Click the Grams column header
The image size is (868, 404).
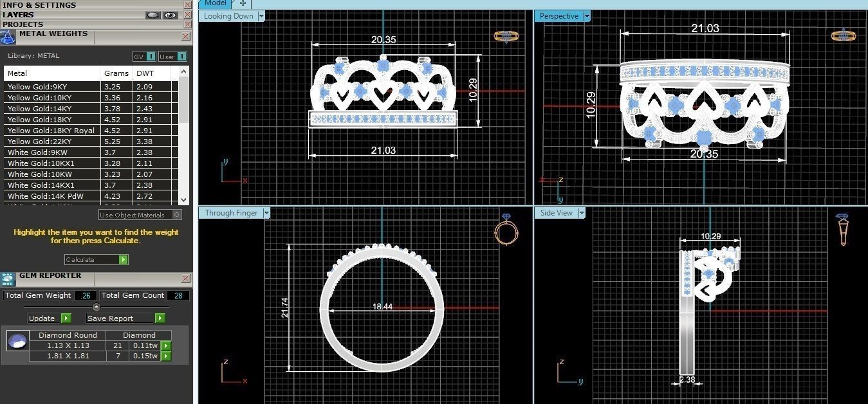tap(117, 73)
